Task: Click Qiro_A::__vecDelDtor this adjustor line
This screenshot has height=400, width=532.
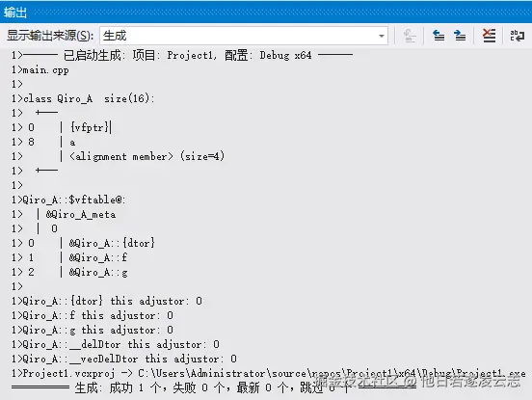Action: click(x=124, y=359)
